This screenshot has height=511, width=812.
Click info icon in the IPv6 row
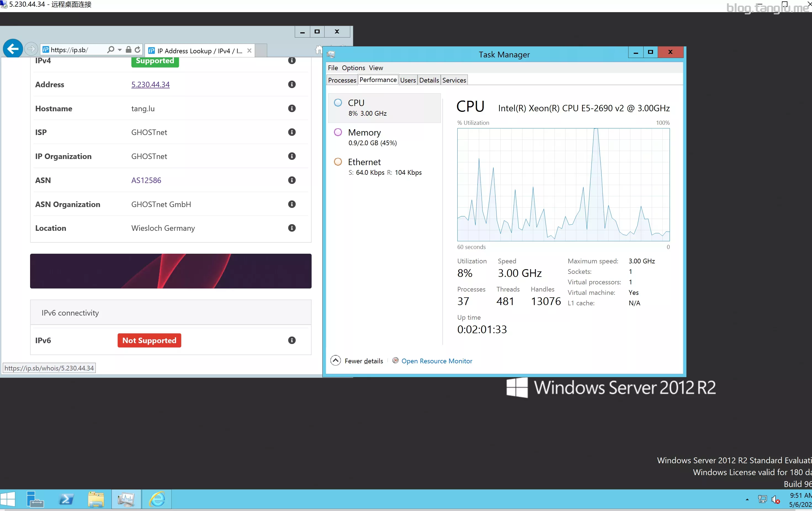292,340
